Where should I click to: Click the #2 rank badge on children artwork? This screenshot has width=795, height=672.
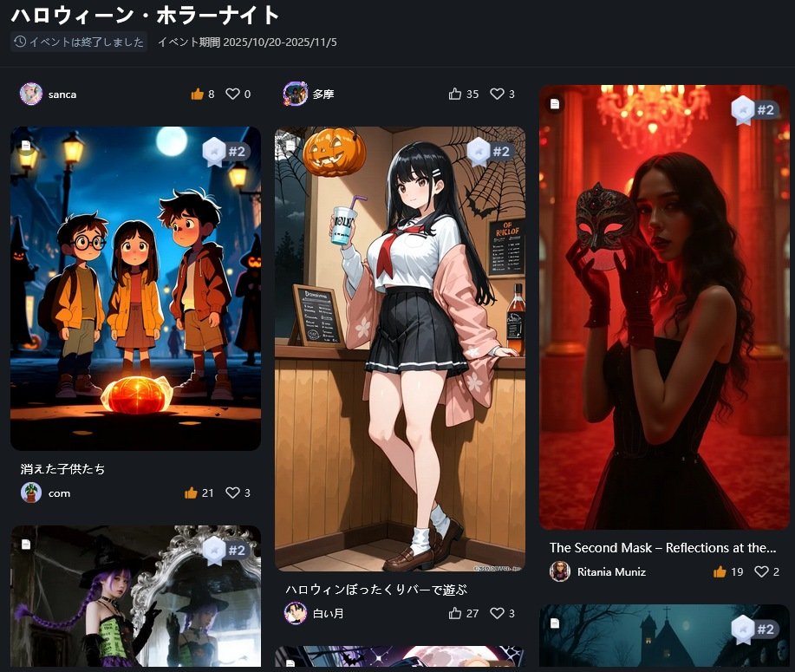[225, 152]
